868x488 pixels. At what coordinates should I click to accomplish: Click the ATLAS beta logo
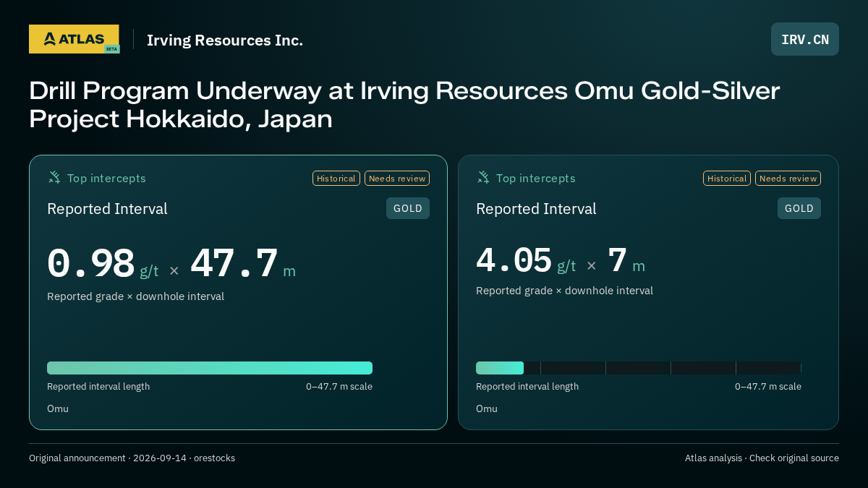74,39
